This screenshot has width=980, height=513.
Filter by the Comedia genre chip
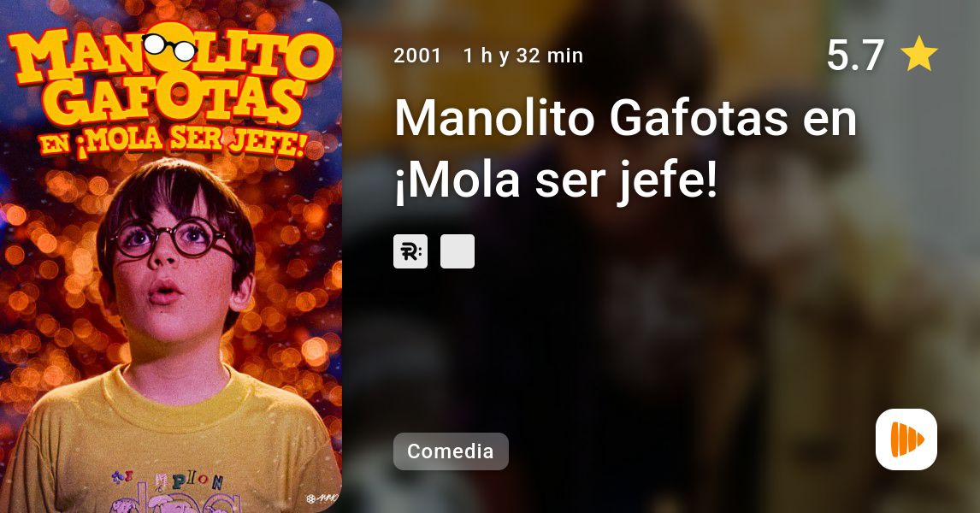pos(451,451)
